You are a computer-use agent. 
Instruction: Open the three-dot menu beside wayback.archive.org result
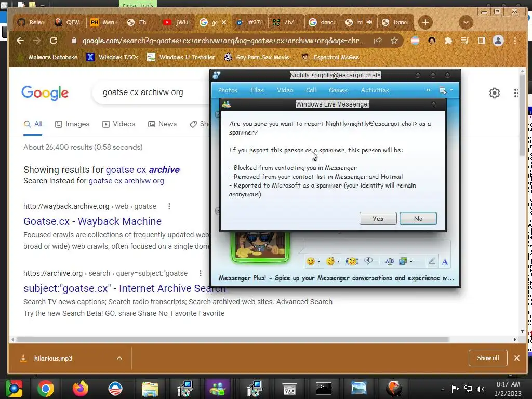(169, 206)
